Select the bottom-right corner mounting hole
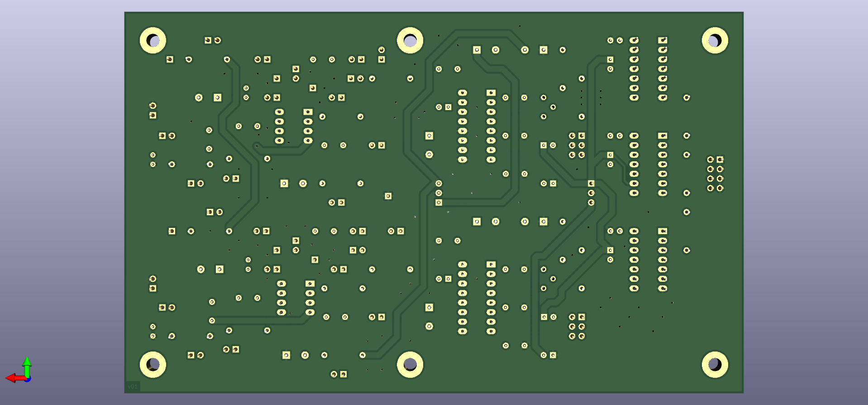Image resolution: width=868 pixels, height=405 pixels. [715, 364]
